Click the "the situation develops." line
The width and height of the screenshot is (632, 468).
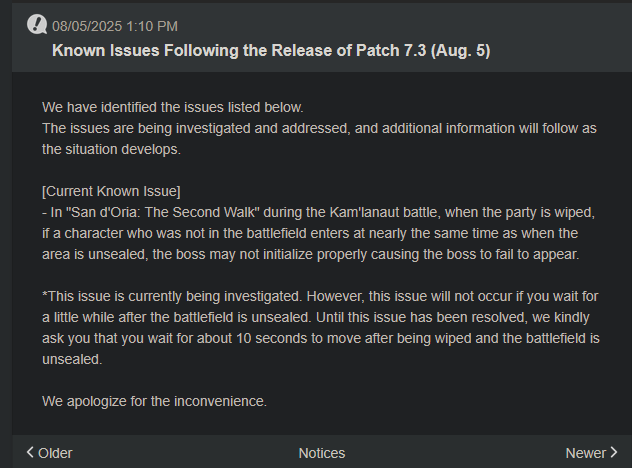[111, 150]
